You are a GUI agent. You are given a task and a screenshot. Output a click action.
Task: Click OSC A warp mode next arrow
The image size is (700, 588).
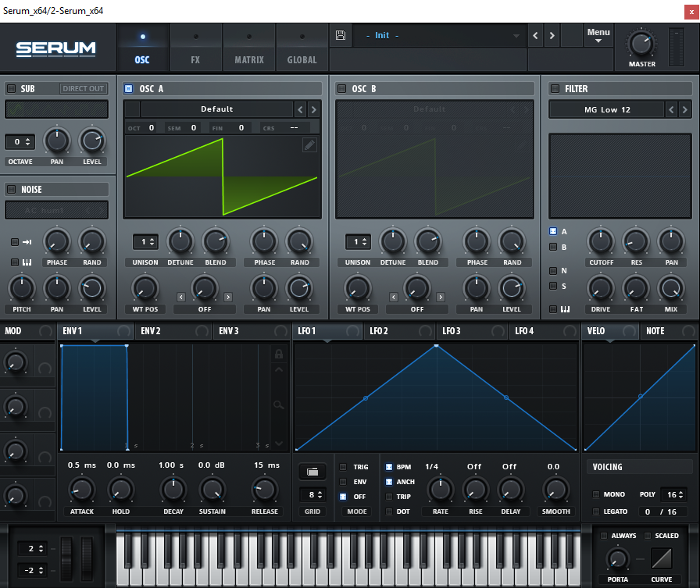point(227,297)
